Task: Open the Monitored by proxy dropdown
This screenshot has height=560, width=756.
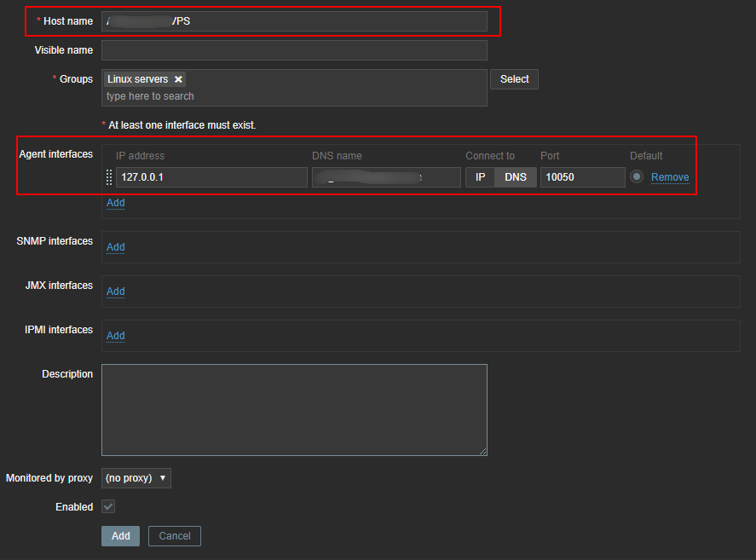Action: click(136, 478)
